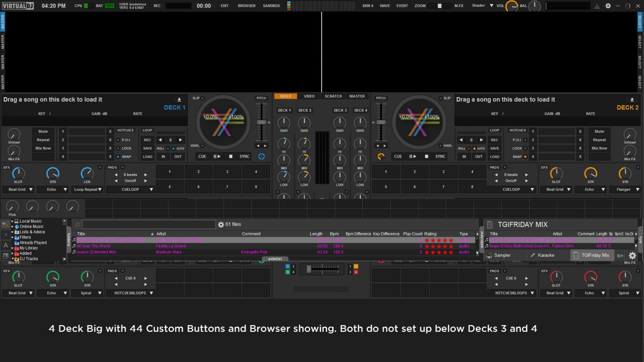This screenshot has height=362, width=644.
Task: Play or pause Deck 1
Action: pos(217,156)
